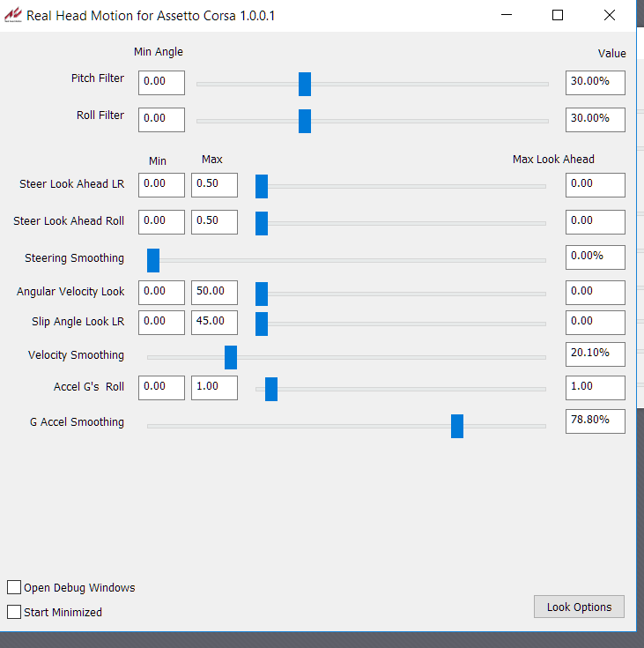The width and height of the screenshot is (644, 648).
Task: Click the Steer Look Ahead Roll slider handle
Action: pos(262,224)
